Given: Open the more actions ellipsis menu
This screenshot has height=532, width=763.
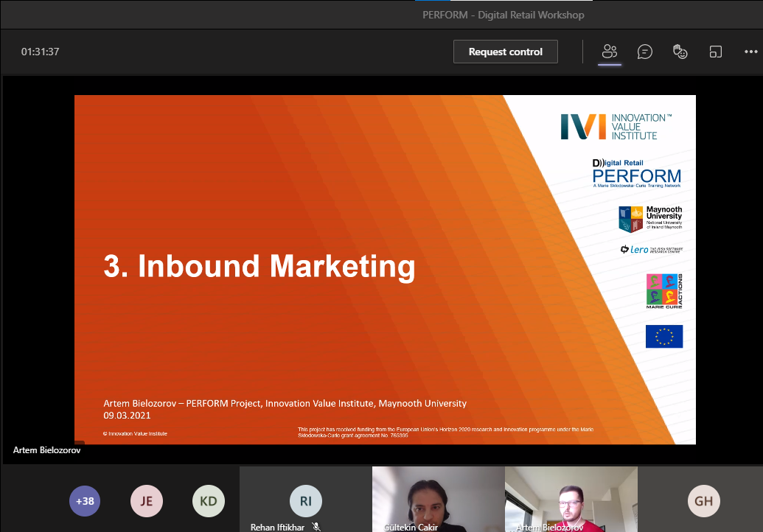Looking at the screenshot, I should 750,52.
